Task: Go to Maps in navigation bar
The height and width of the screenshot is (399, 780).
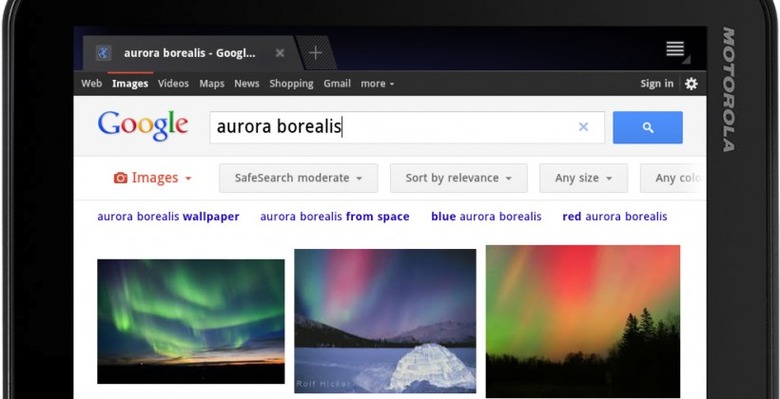Action: [x=212, y=84]
